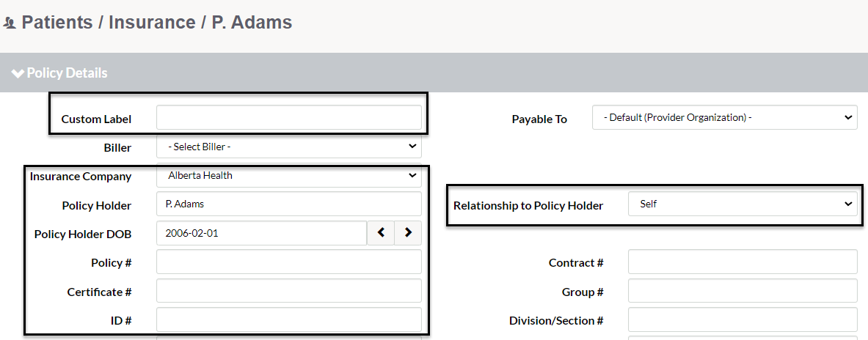Click into the Policy # field

289,262
